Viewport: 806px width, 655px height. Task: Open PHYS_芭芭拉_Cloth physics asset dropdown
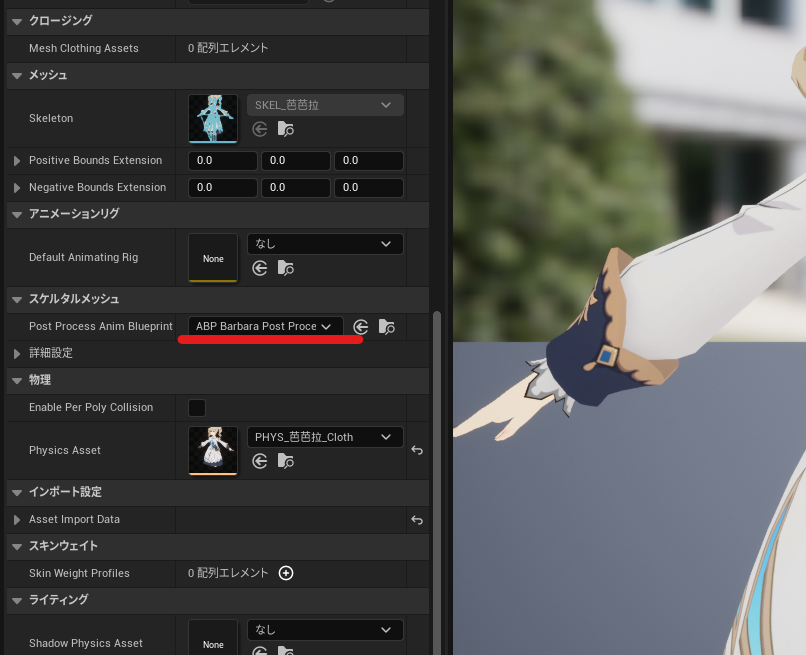click(x=325, y=437)
